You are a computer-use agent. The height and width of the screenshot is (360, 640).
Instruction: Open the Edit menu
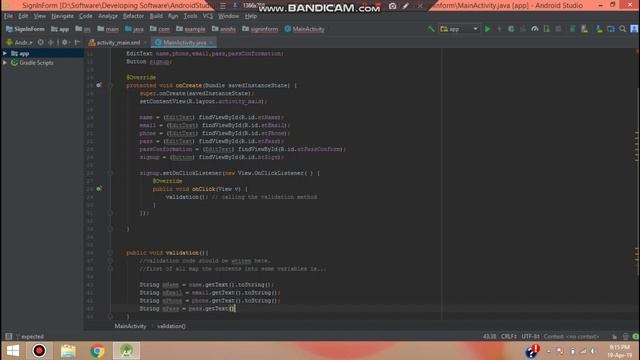pos(23,16)
